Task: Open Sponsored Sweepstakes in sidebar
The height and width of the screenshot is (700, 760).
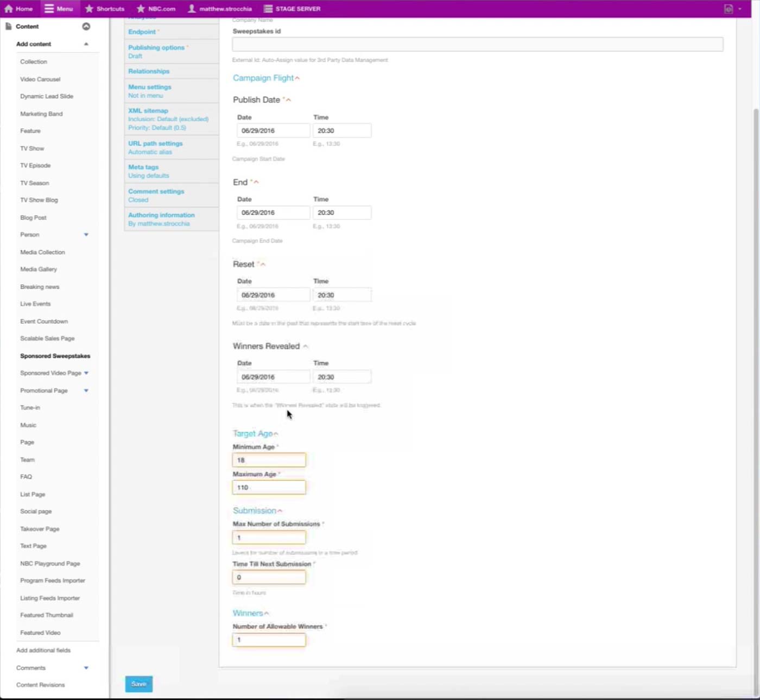Action: coord(55,356)
